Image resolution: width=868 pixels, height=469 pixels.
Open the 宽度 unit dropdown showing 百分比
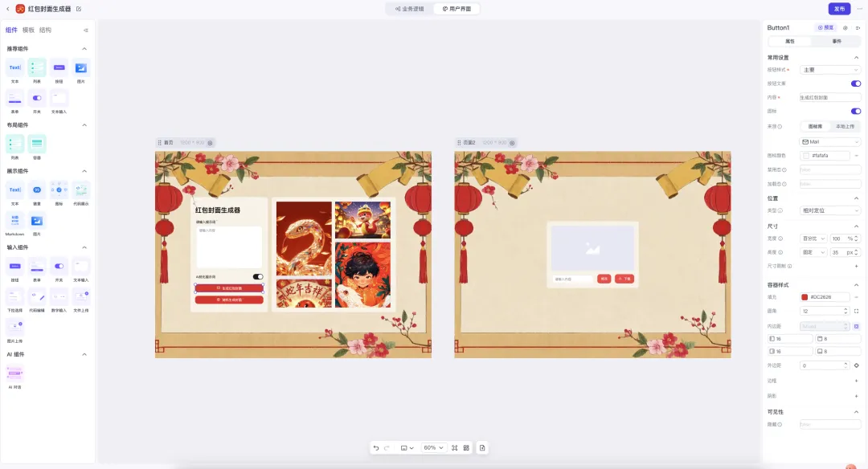[x=813, y=239]
